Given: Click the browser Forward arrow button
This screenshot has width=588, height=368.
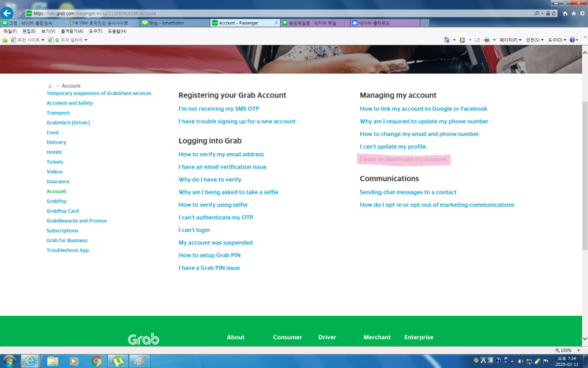Looking at the screenshot, I should (20, 13).
